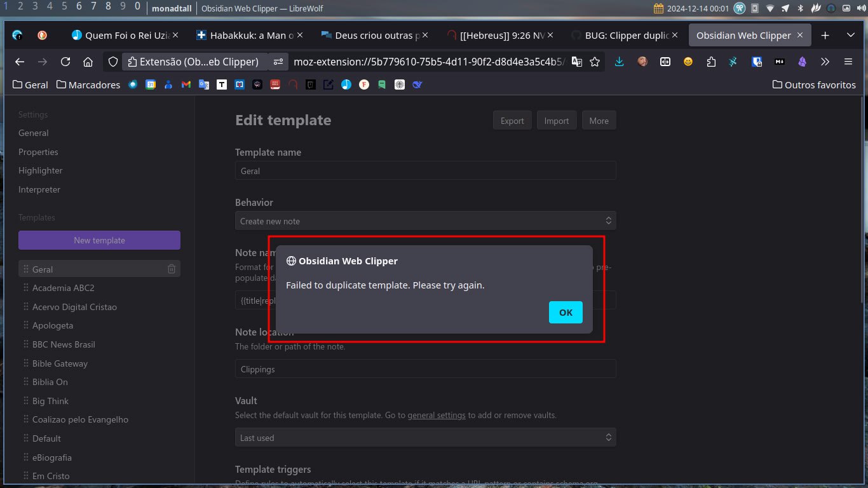Click the Google Translate bookmark icon
868x488 pixels.
pyautogui.click(x=204, y=84)
